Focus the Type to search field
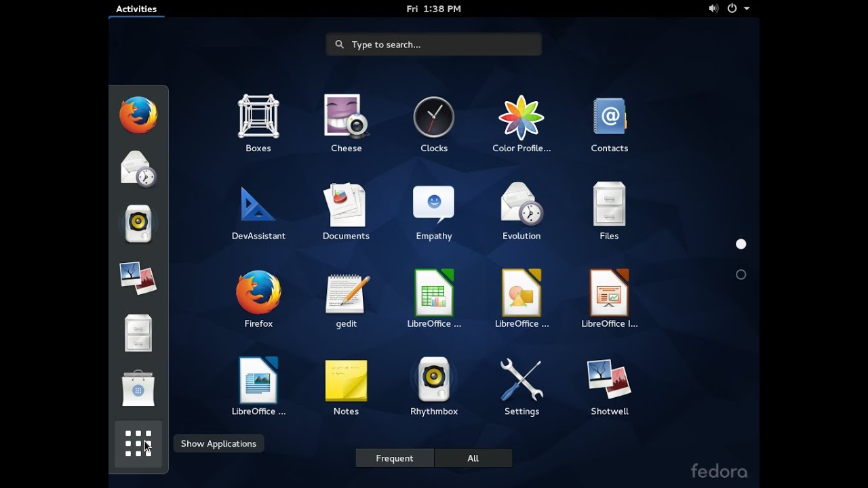The image size is (868, 488). [x=434, y=45]
